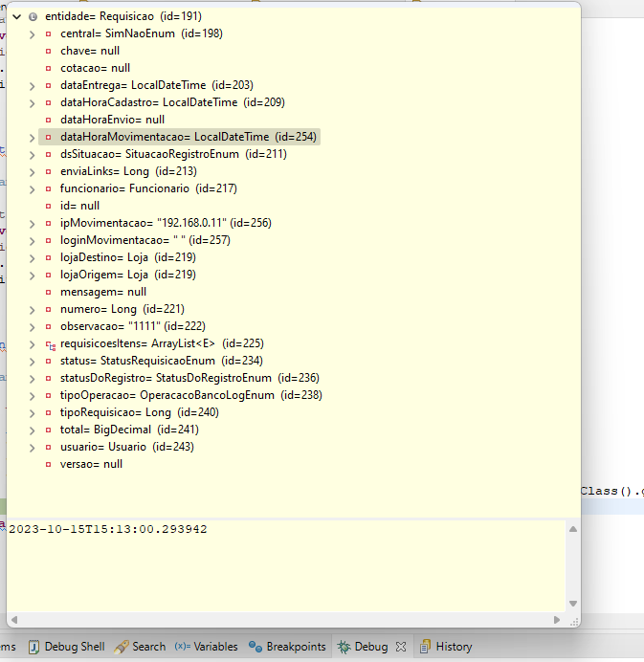Expand the requisicoesItens ArrayList node
644x662 pixels.
(x=33, y=344)
